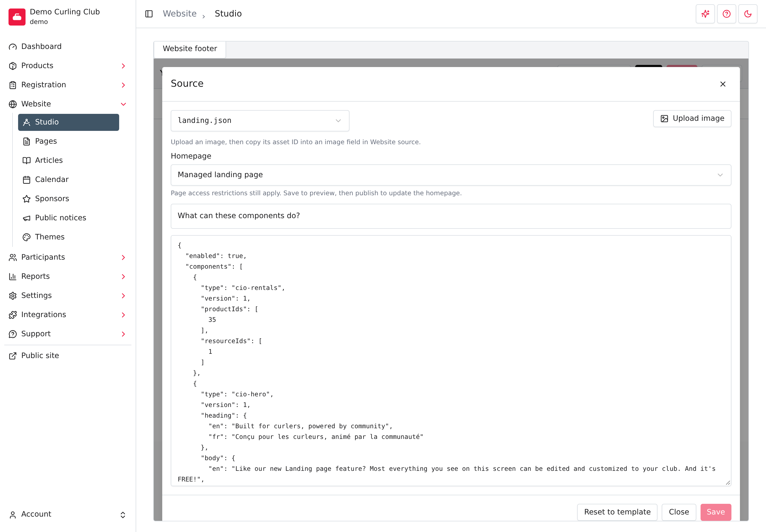Close the Source dialog with X
The height and width of the screenshot is (532, 766).
722,84
